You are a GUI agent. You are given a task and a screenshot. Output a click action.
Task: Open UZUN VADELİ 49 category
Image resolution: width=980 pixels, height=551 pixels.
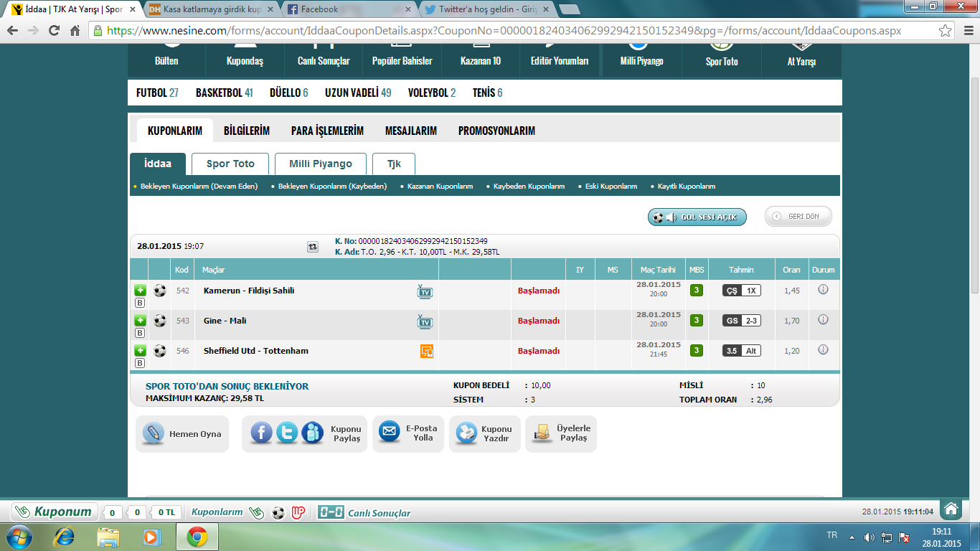pyautogui.click(x=358, y=93)
